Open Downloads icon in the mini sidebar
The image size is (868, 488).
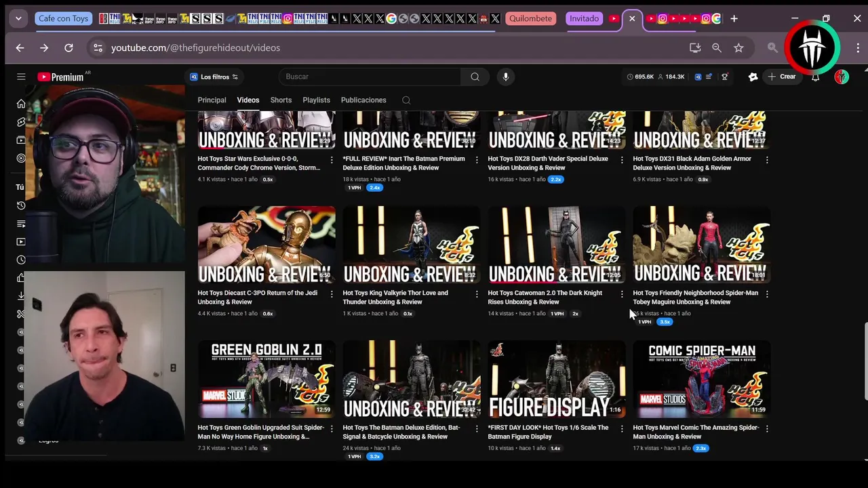[x=21, y=296]
